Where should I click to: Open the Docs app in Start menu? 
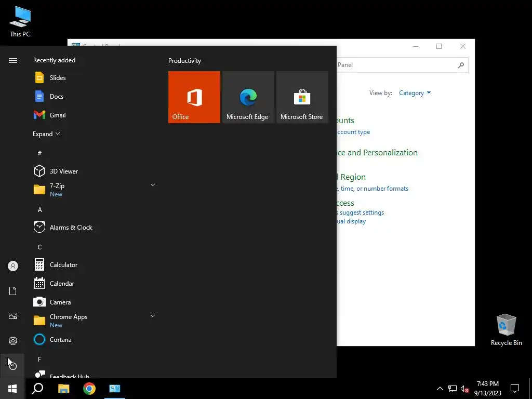point(95,96)
